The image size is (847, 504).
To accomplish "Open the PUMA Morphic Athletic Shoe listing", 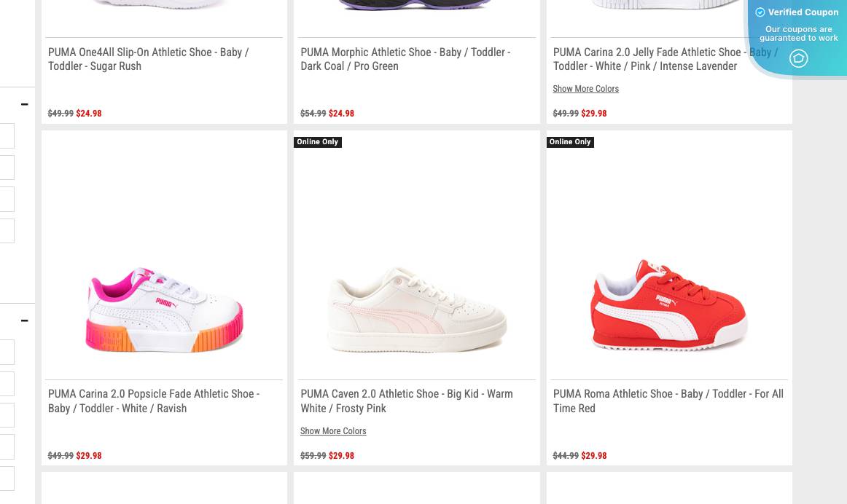I will click(405, 59).
